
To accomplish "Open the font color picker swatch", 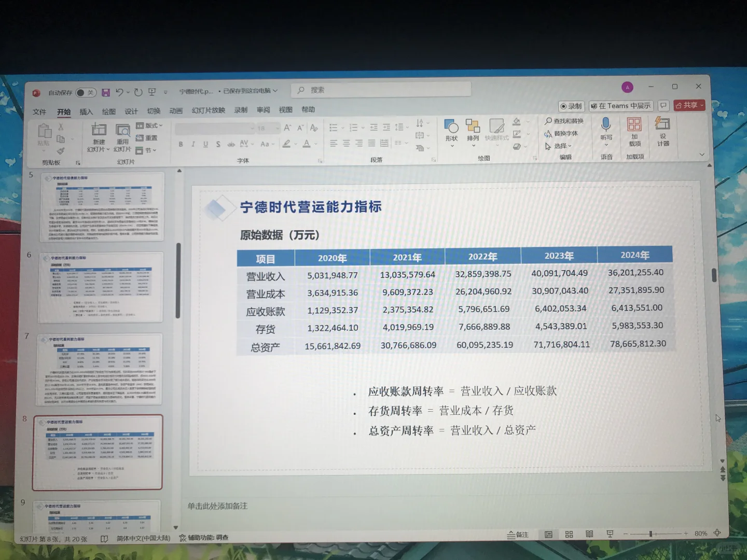I will point(307,144).
